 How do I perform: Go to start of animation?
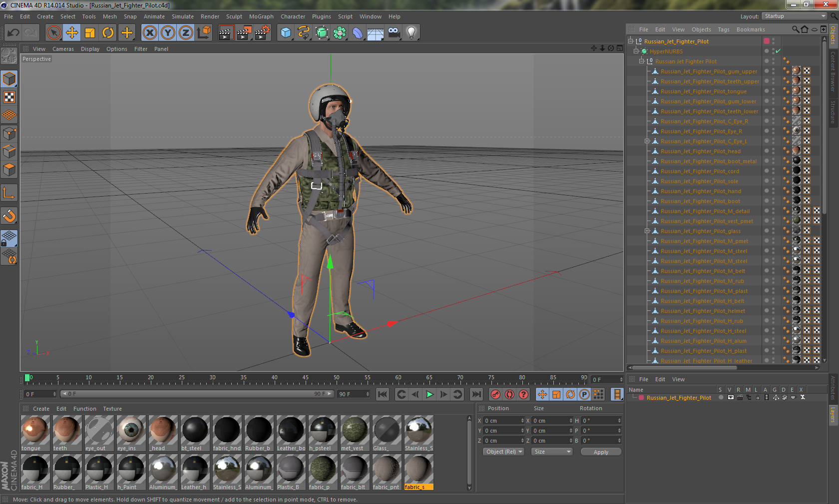tap(383, 394)
